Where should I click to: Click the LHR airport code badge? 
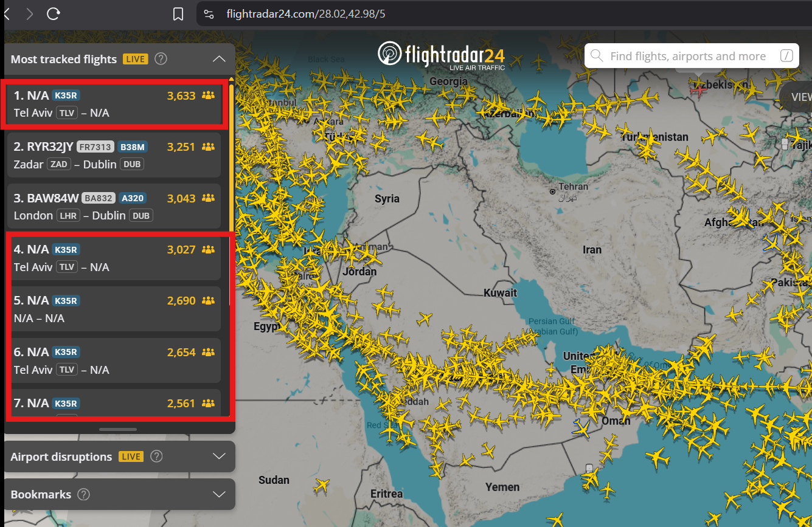click(68, 215)
